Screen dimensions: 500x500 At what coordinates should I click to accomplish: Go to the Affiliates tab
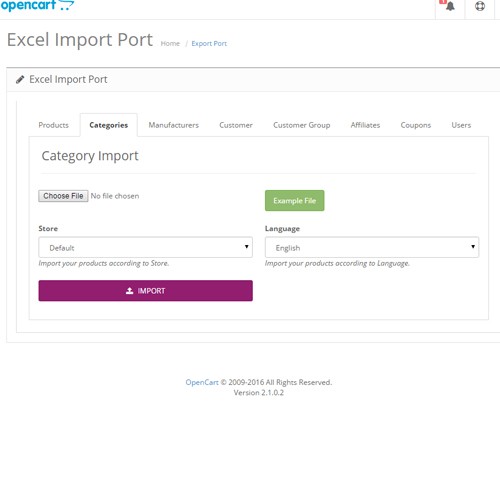tap(365, 125)
